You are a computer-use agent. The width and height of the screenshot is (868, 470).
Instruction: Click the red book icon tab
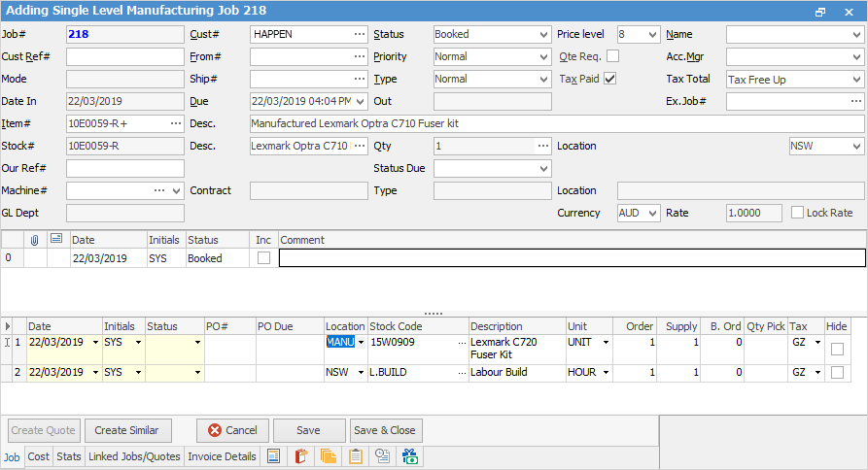pos(301,456)
